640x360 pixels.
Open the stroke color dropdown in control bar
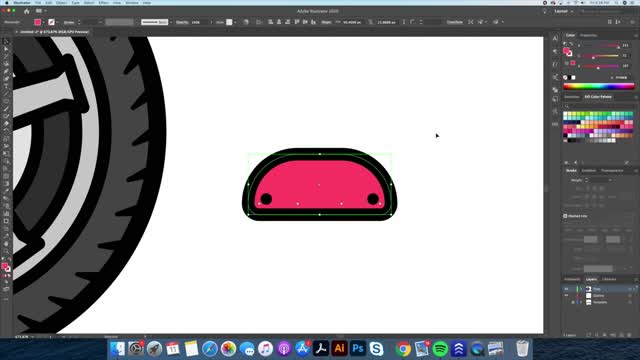point(57,22)
